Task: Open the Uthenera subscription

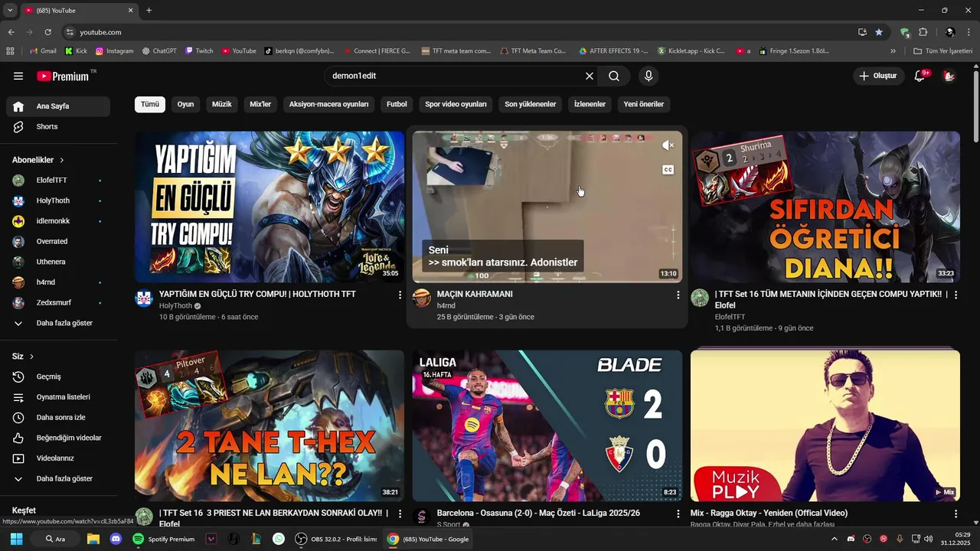Action: (58, 262)
